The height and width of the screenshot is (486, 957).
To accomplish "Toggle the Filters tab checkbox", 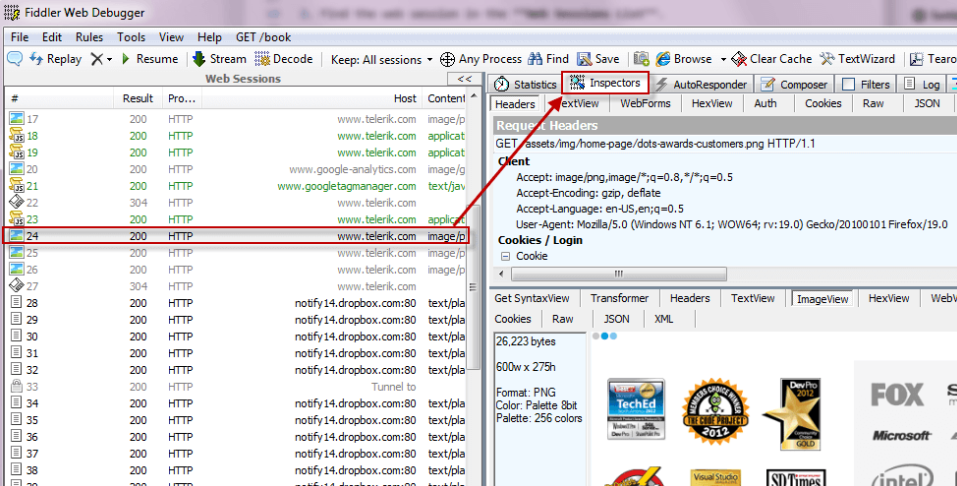I will pyautogui.click(x=848, y=85).
